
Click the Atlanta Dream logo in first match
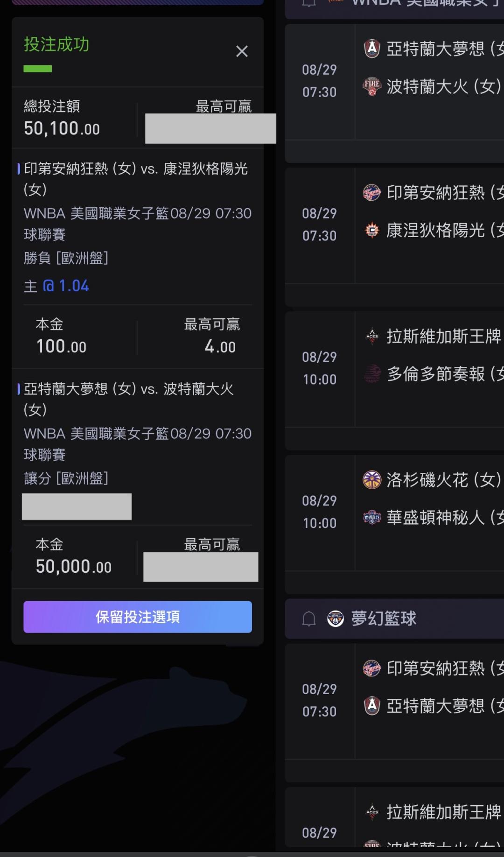pos(372,48)
